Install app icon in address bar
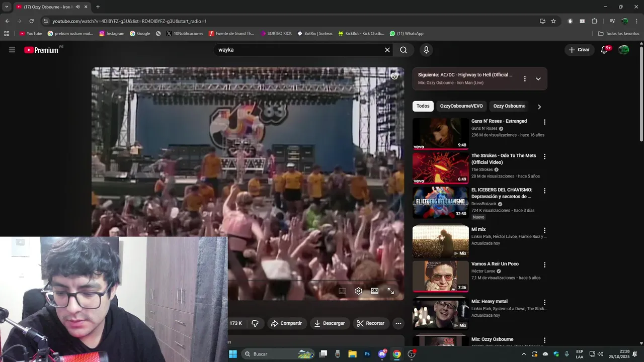 click(x=542, y=21)
